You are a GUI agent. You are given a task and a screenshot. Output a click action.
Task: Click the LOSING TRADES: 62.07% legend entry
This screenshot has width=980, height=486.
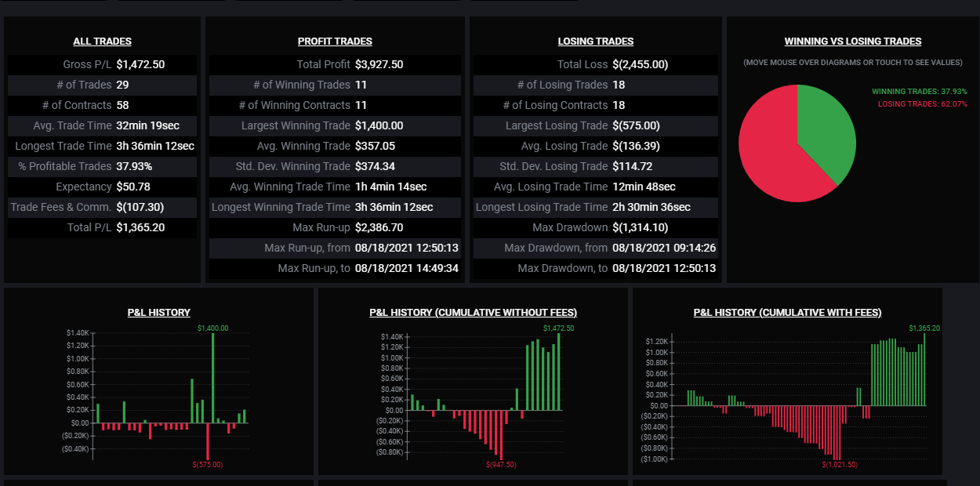pyautogui.click(x=923, y=104)
